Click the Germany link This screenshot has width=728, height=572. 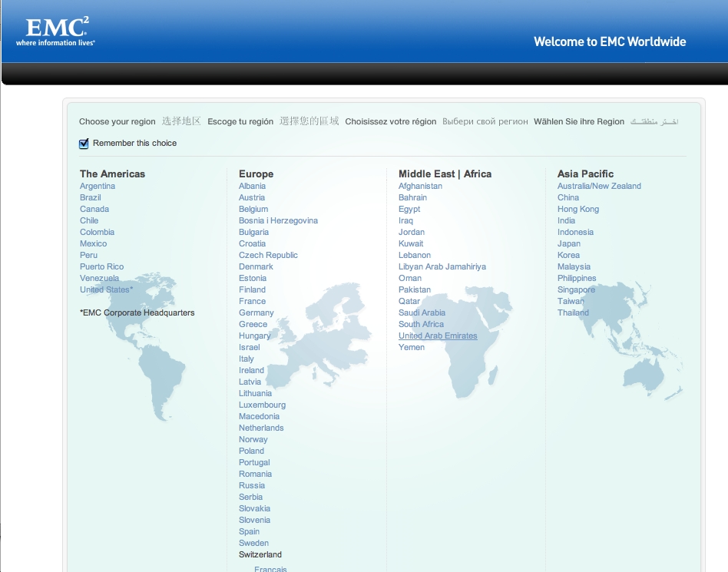(x=256, y=313)
